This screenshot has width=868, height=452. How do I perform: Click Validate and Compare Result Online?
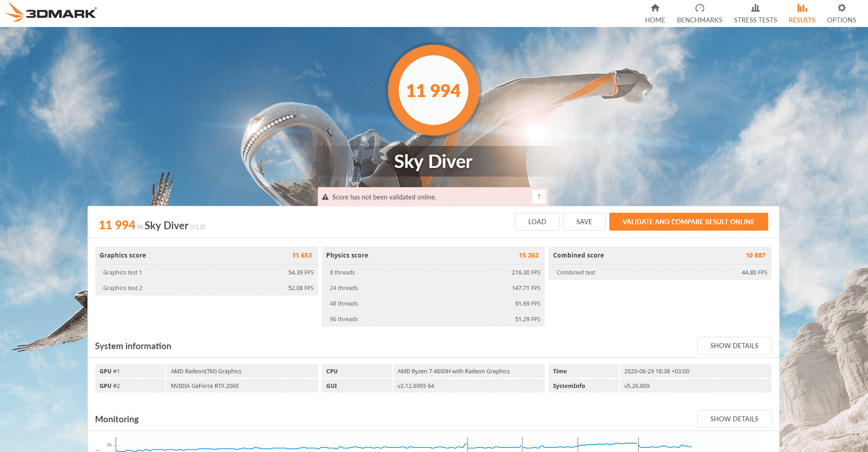pyautogui.click(x=688, y=222)
